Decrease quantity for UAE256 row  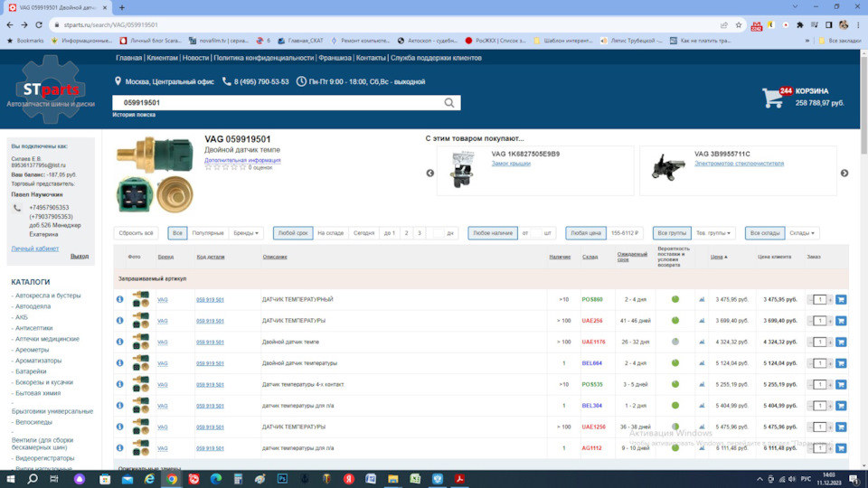click(x=810, y=320)
